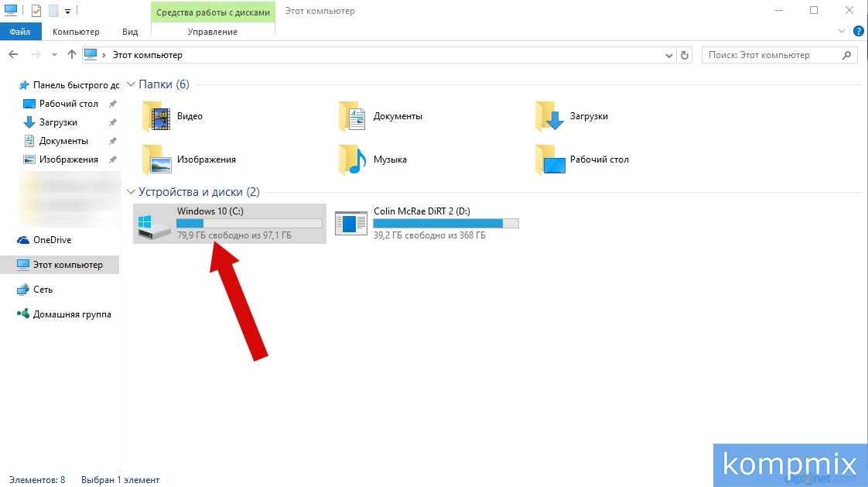Image resolution: width=868 pixels, height=487 pixels.
Task: Unpin Загрузки using its pin icon
Action: click(x=112, y=122)
